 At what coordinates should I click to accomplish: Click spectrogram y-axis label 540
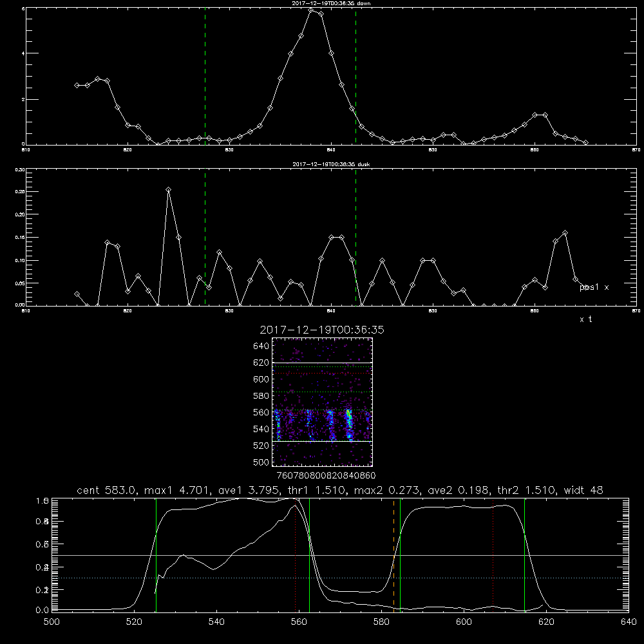(x=261, y=429)
